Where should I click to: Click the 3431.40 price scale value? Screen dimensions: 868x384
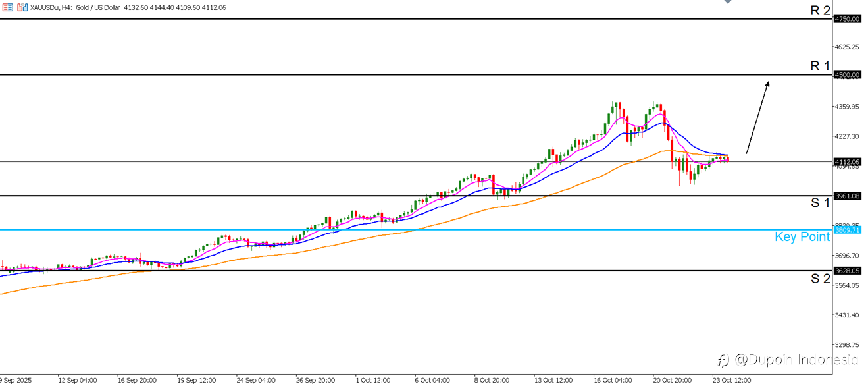tap(847, 315)
